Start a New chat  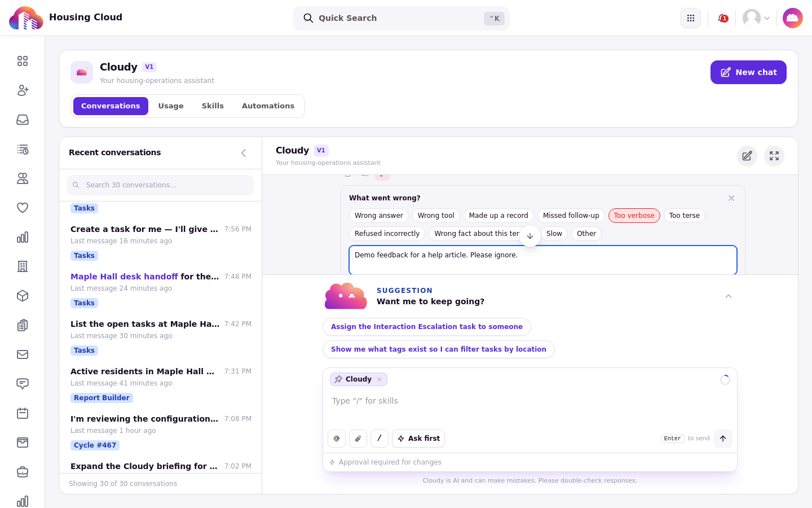[748, 72]
